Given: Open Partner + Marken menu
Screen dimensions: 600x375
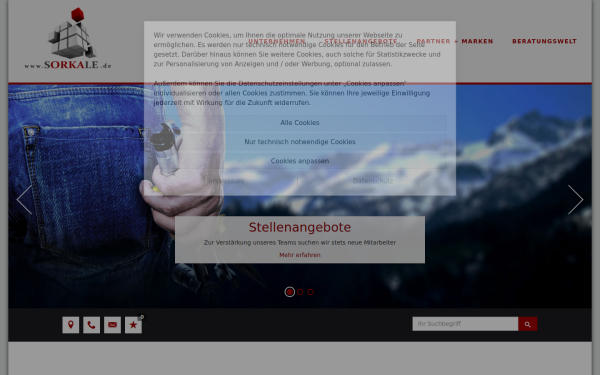Looking at the screenshot, I should click(x=455, y=41).
